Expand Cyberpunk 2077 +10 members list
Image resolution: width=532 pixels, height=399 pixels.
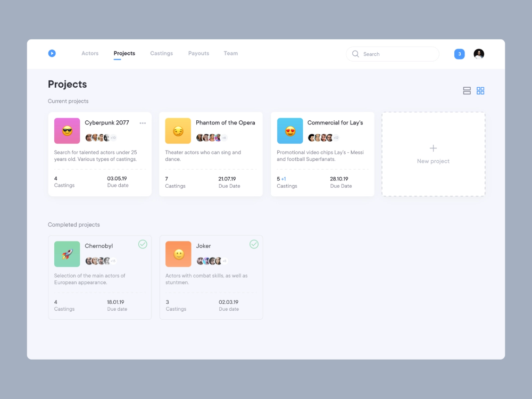[113, 138]
